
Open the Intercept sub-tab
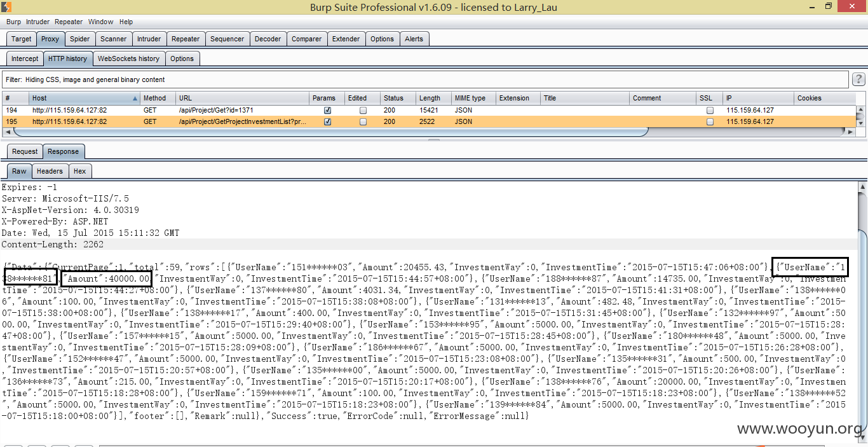25,58
